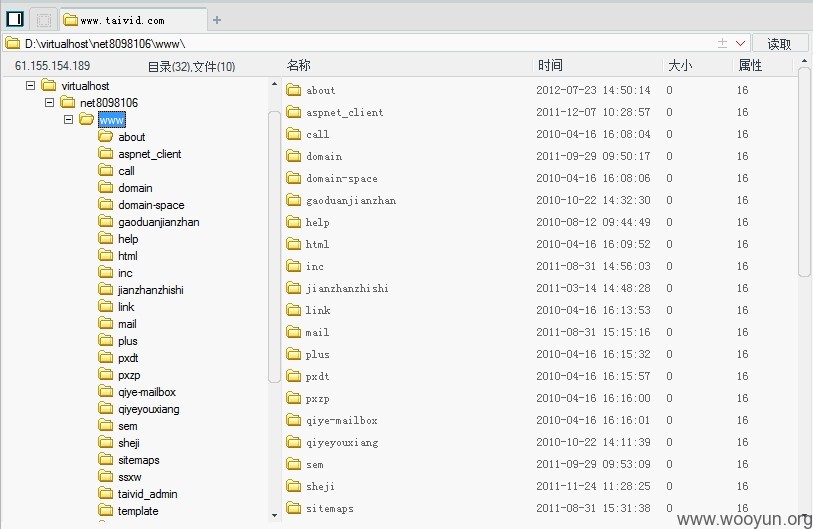Select the domain row in the file list
The height and width of the screenshot is (529, 813).
pos(539,156)
